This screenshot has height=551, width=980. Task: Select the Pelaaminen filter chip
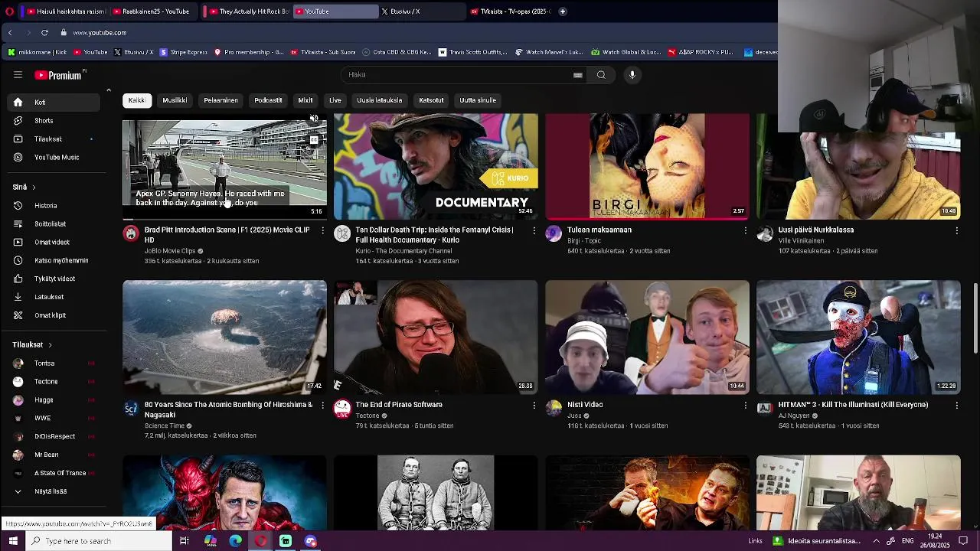coord(220,100)
